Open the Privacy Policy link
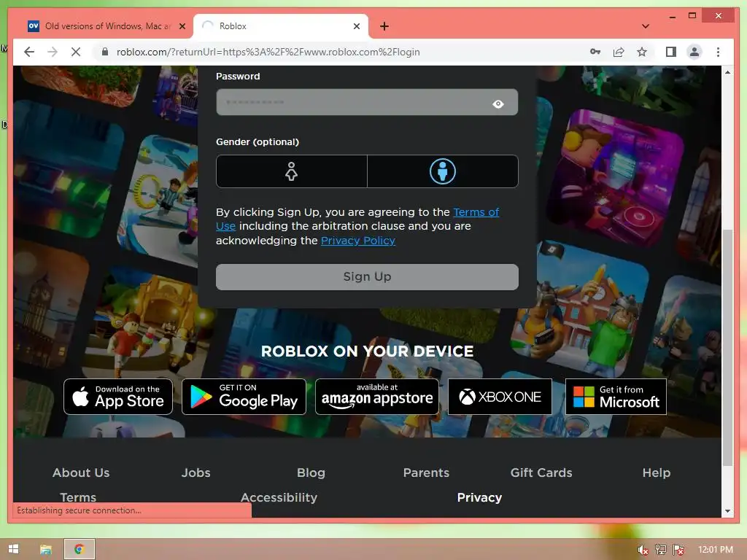This screenshot has height=560, width=747. point(358,241)
